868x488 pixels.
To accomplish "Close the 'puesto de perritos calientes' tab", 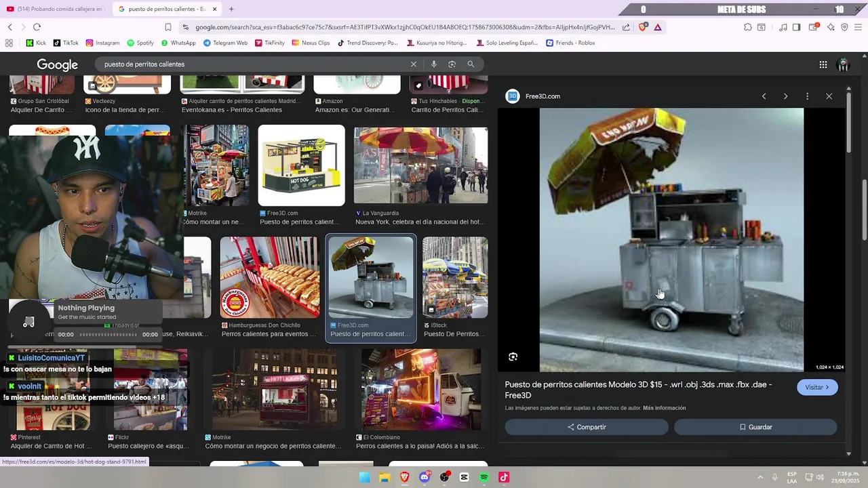I will pos(215,9).
